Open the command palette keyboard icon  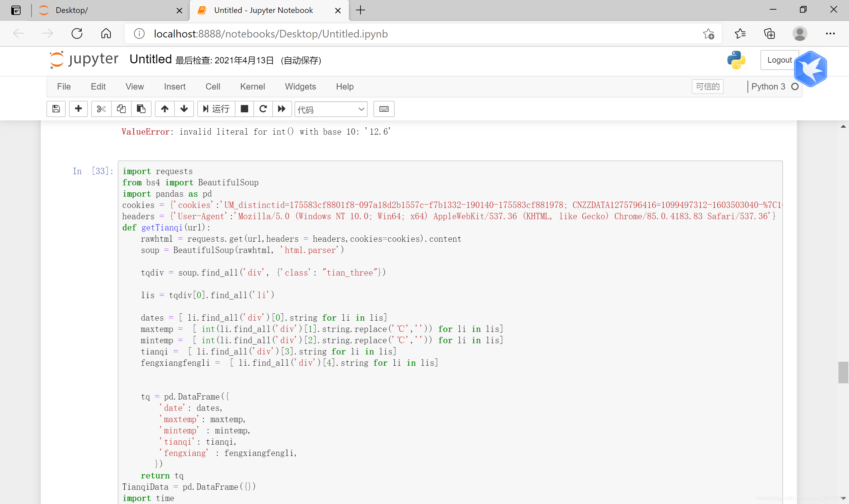384,109
